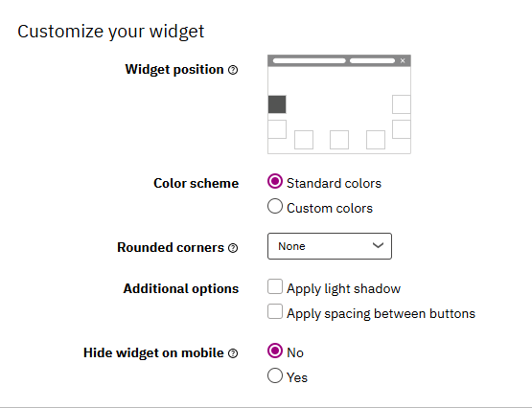Screen dimensions: 532x408
Task: Open the Rounded corners None dropdown
Action: pyautogui.click(x=330, y=246)
